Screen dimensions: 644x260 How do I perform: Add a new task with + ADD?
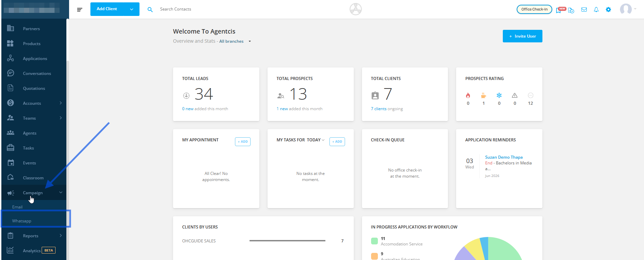coord(337,142)
